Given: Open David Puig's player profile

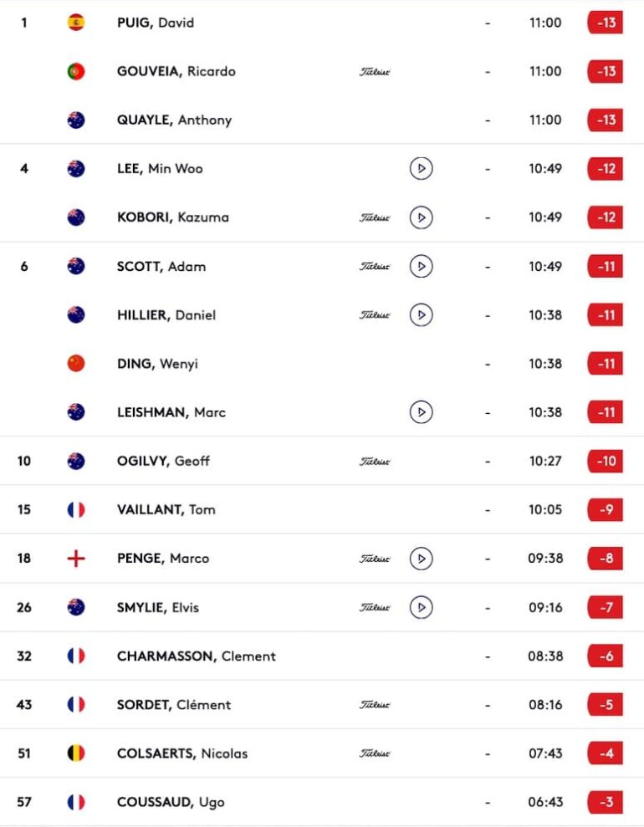Looking at the screenshot, I should point(156,23).
